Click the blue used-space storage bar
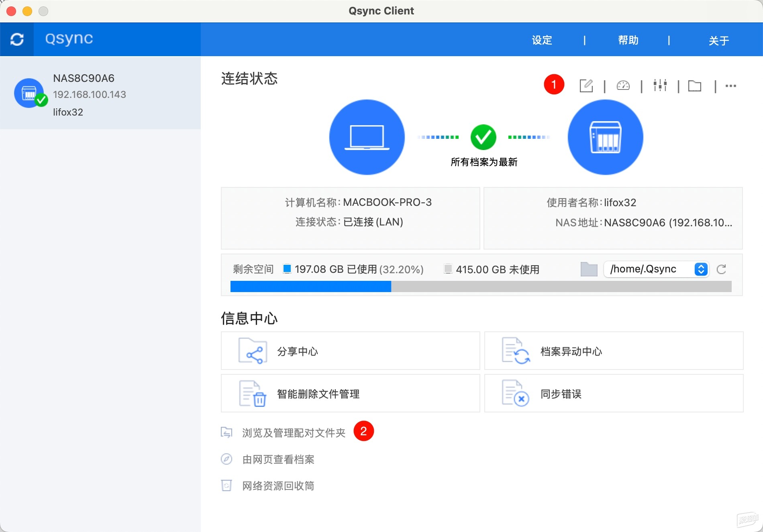Screen dimensions: 763x532 point(311,286)
